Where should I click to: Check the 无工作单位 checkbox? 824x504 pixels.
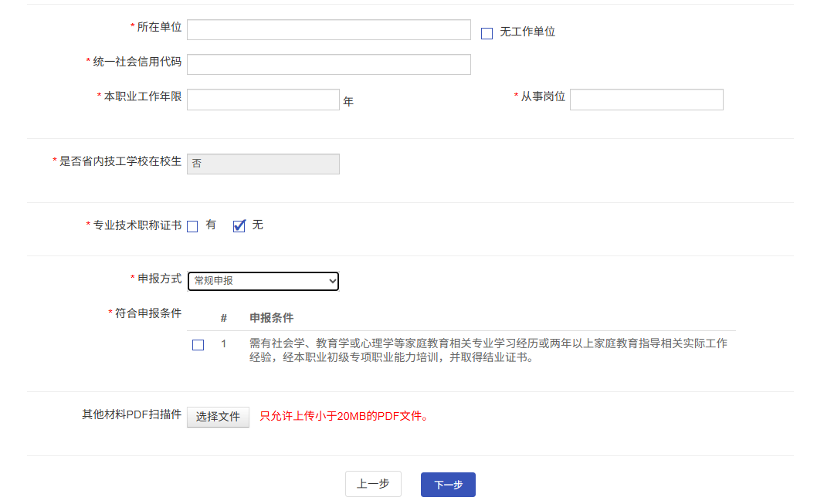pos(487,33)
